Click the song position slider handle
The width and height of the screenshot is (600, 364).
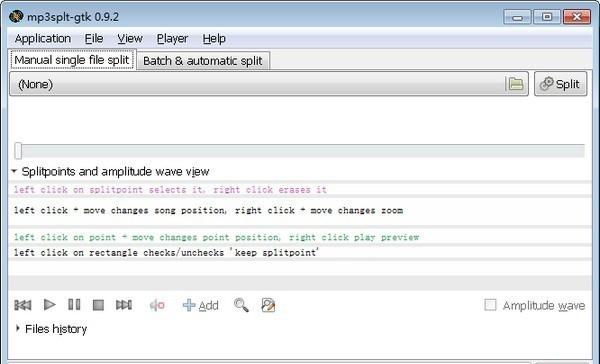coord(18,150)
